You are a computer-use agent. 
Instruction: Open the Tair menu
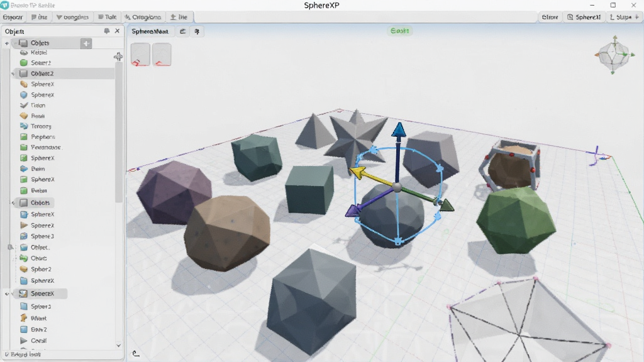tap(107, 17)
